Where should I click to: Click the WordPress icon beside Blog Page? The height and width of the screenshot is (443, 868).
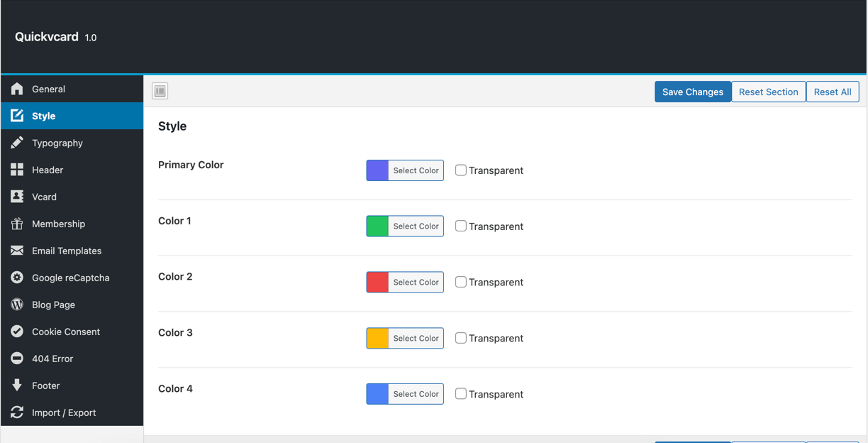(17, 305)
